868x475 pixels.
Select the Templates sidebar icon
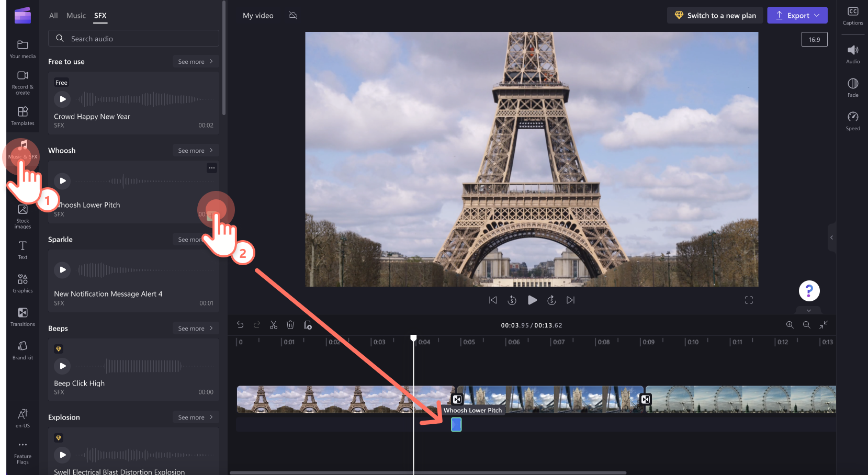[x=22, y=116]
